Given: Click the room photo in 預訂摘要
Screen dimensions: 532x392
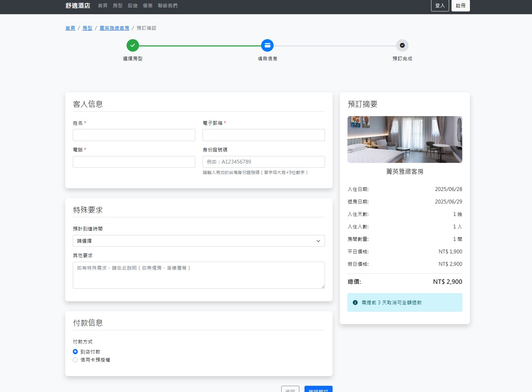Looking at the screenshot, I should [405, 139].
